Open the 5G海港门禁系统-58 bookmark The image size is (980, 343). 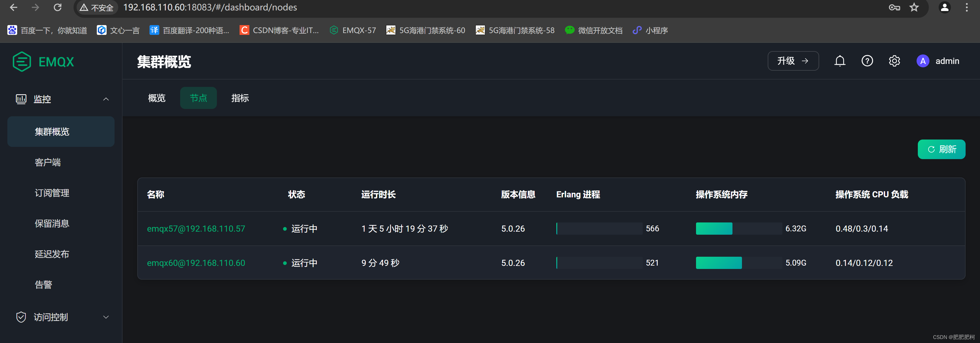click(x=515, y=30)
